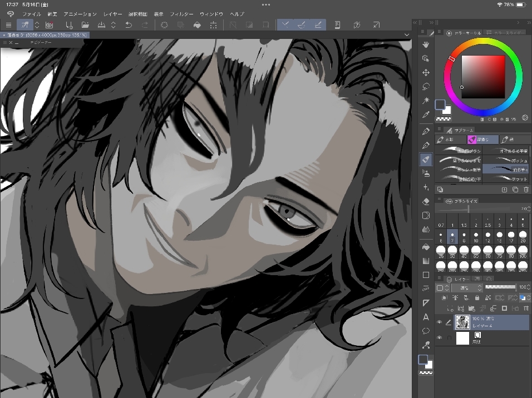Toggle visibility of the 用紙 paper layer
Screen dimensions: 532x398
(x=439, y=338)
